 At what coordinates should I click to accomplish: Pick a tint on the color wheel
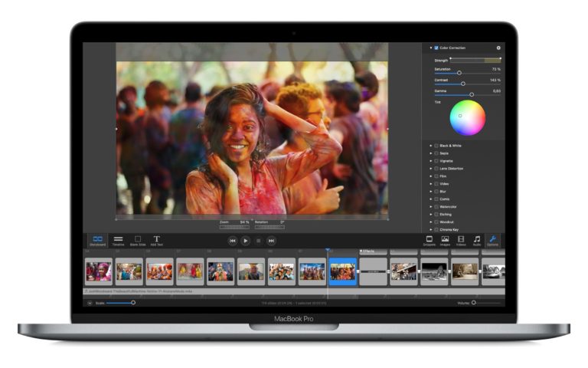point(468,118)
